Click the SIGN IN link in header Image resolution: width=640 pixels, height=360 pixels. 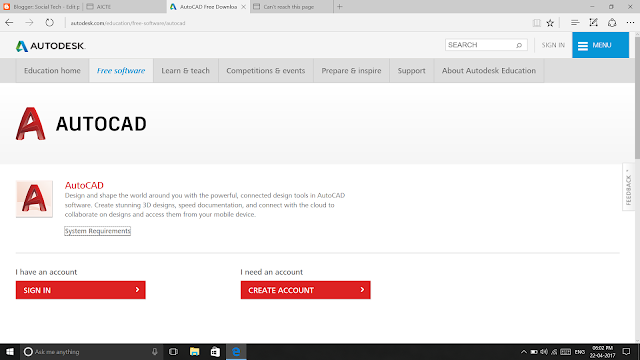[x=553, y=45]
